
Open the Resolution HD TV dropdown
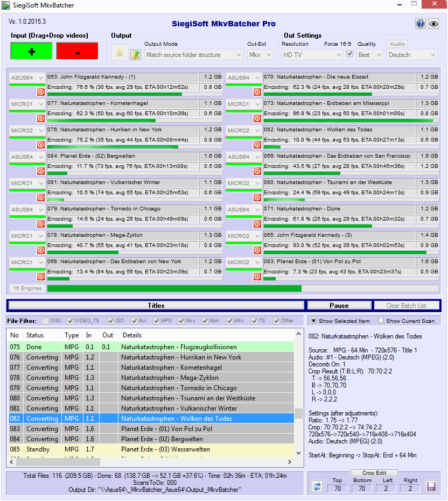click(312, 55)
